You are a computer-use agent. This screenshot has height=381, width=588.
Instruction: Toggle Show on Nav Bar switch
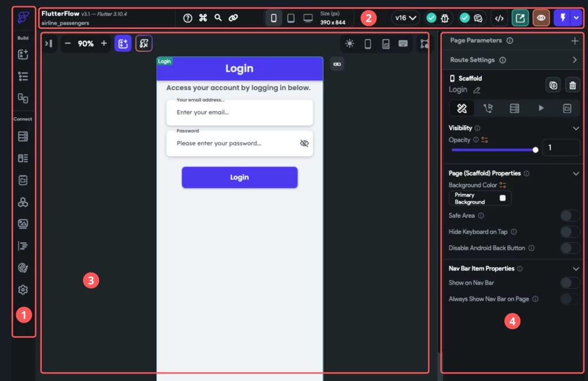[570, 283]
